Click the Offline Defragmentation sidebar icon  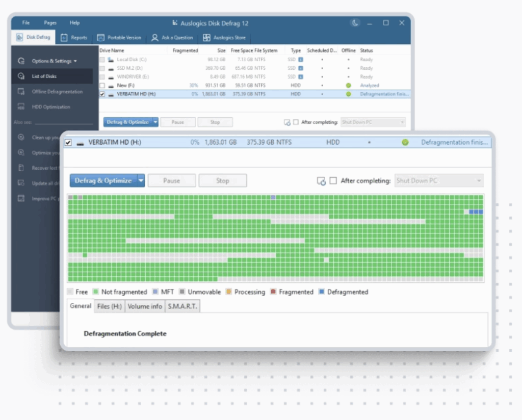[21, 92]
